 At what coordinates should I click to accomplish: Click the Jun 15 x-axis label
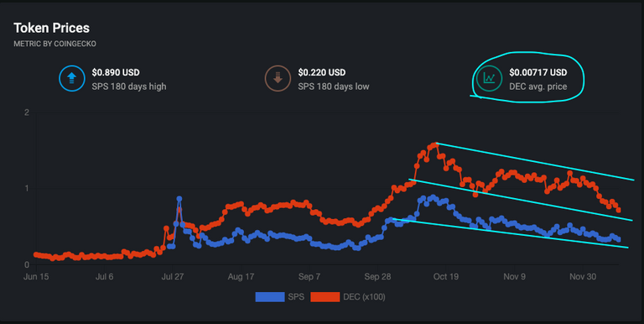36,277
